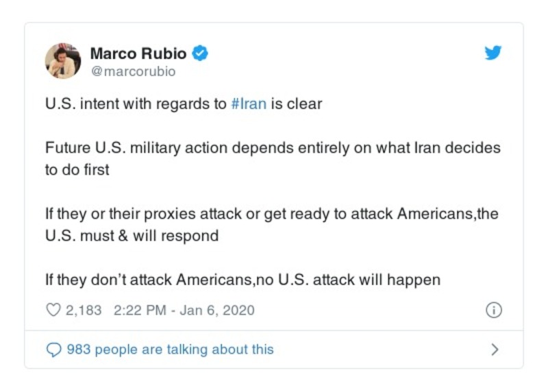Click the Jan 6, 2020 date text
Screen dimensions: 548x392
[x=217, y=310]
